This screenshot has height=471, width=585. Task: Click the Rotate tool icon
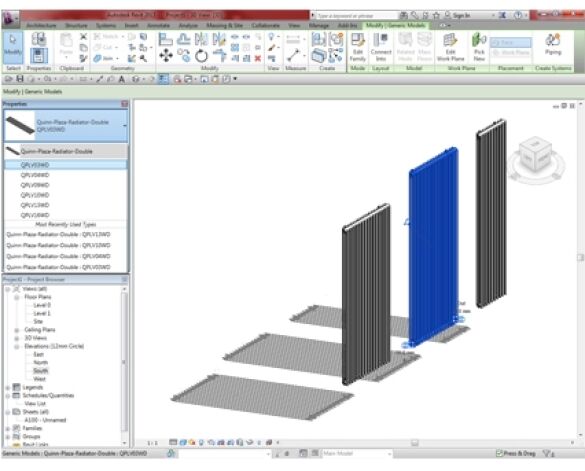(201, 56)
